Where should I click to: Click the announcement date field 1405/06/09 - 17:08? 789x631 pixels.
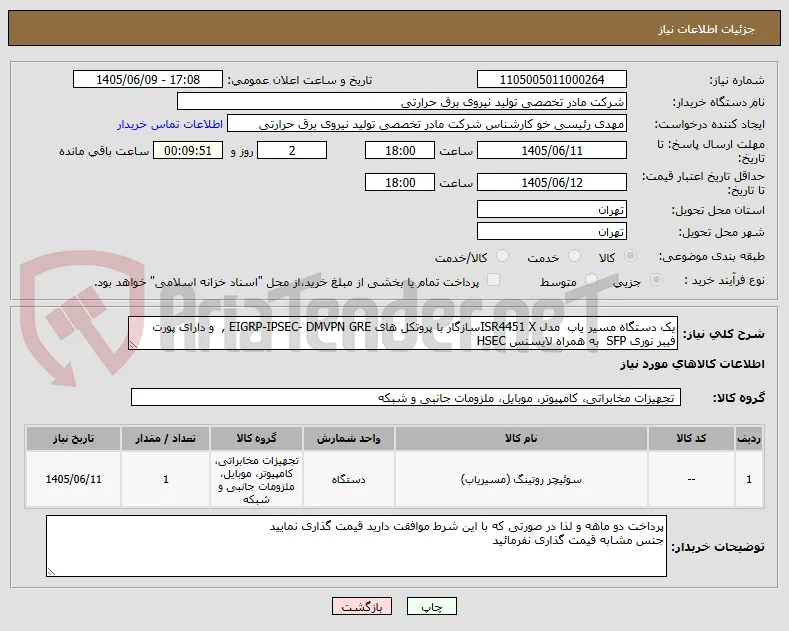pos(148,80)
